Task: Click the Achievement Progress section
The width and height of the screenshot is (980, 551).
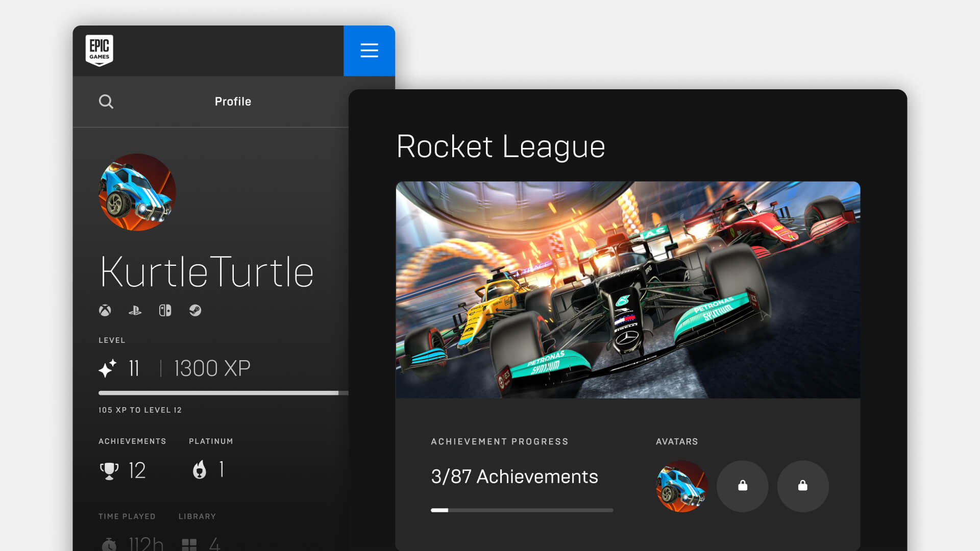Action: click(514, 475)
